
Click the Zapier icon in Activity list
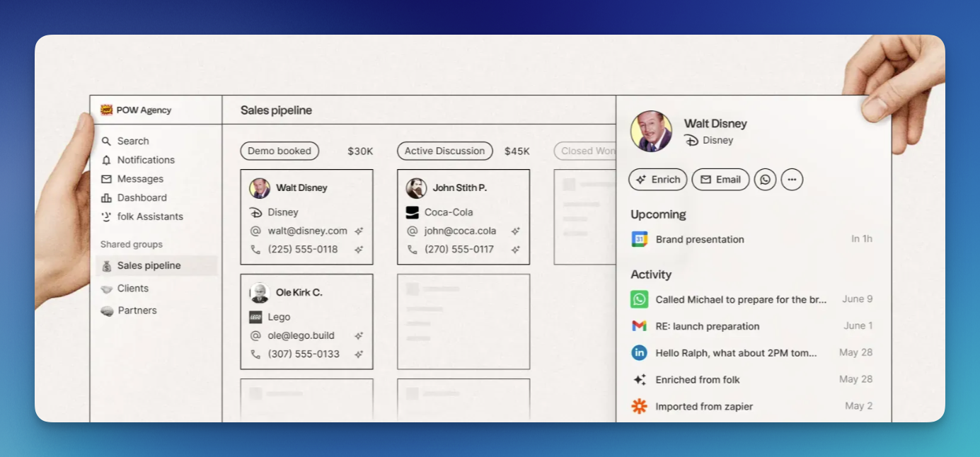[x=640, y=406]
